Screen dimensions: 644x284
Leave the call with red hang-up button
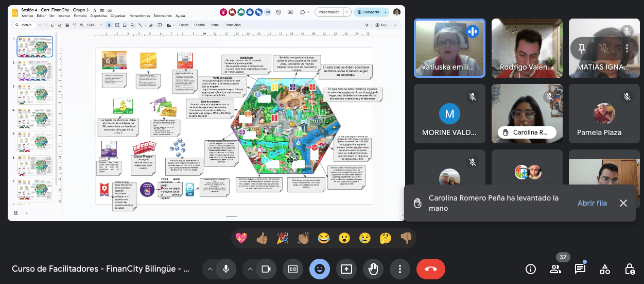pos(431,269)
